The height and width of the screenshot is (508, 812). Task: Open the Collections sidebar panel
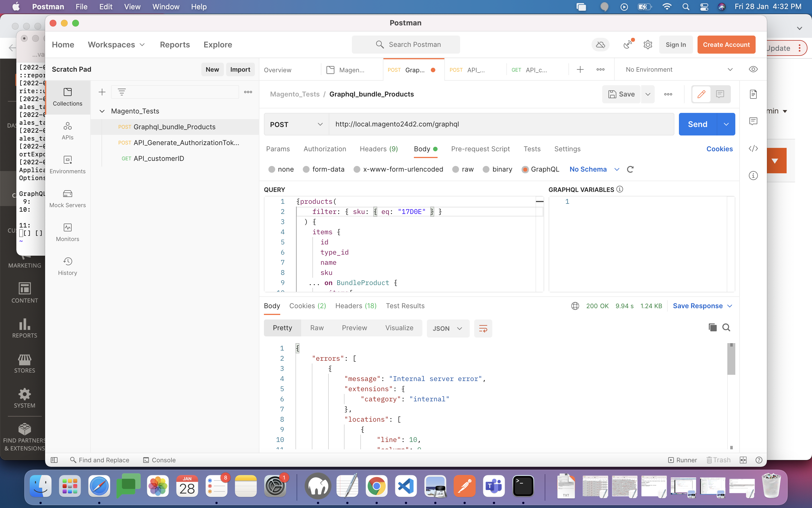(67, 97)
